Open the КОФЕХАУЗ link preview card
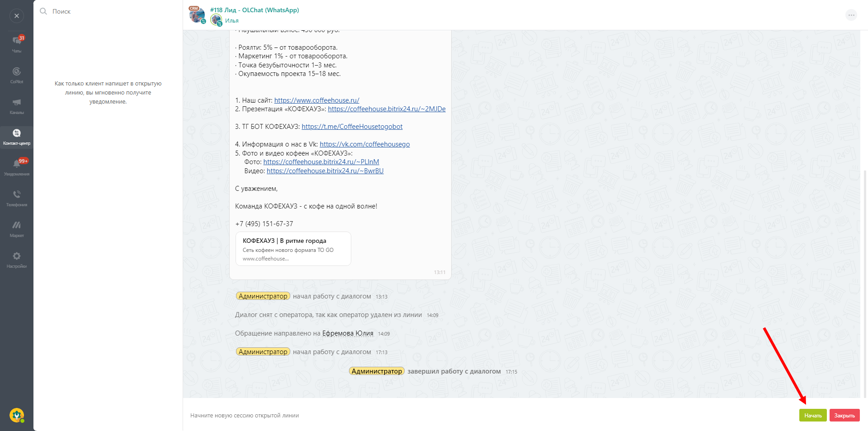The image size is (868, 431). 293,249
